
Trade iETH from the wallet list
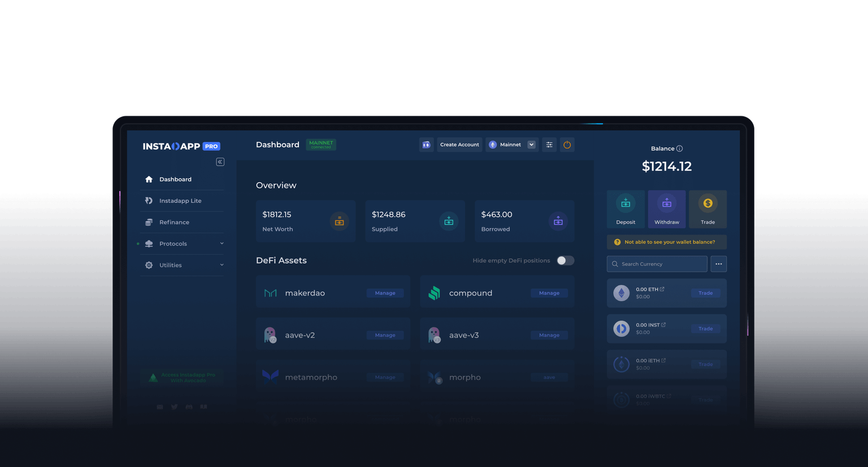point(706,364)
